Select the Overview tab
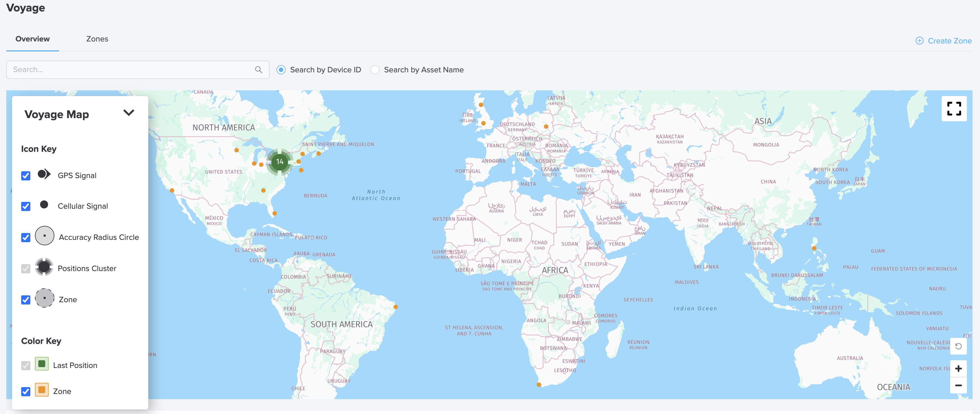Image resolution: width=980 pixels, height=414 pixels. click(x=32, y=39)
